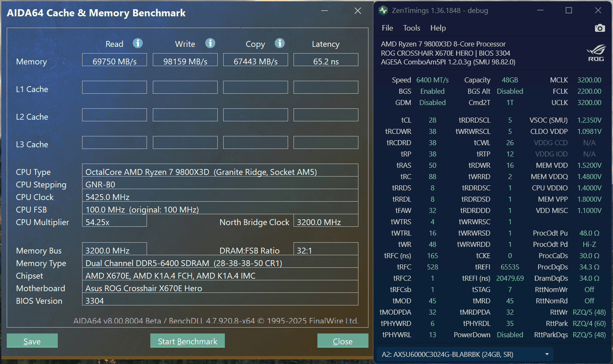Click North Bridge Clock value 3200.0 MHz
The image size is (613, 364).
pyautogui.click(x=326, y=220)
